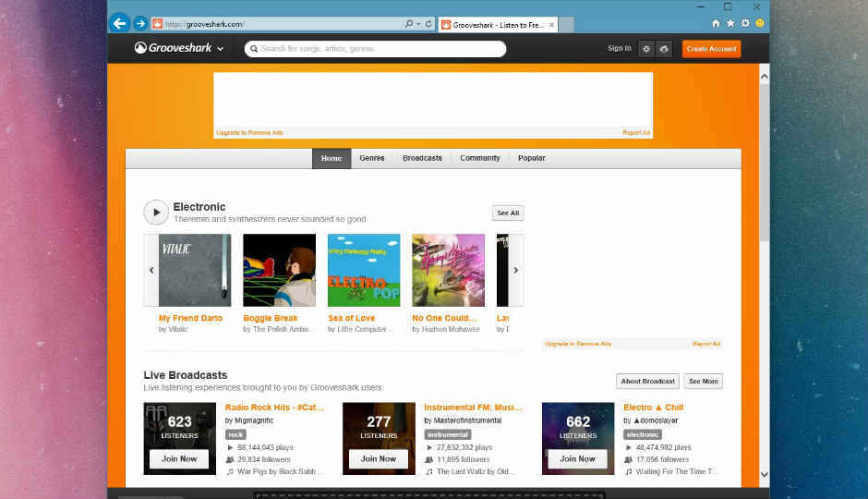
Task: Click My Friend Dario song title
Action: 190,318
